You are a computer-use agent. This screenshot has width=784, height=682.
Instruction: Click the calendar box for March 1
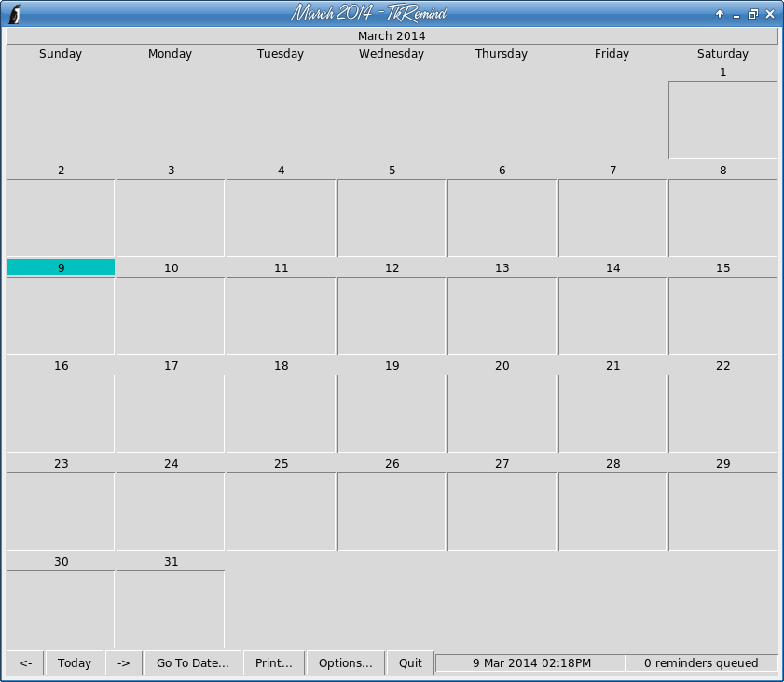pos(722,120)
